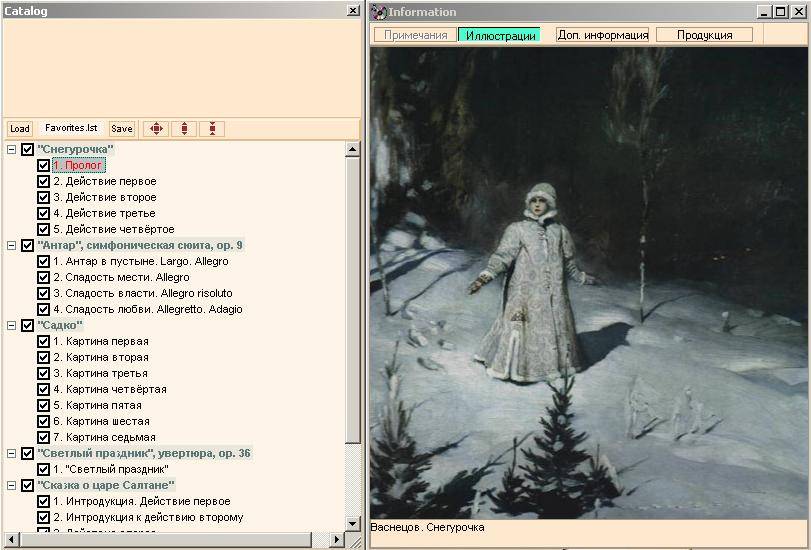This screenshot has width=811, height=550.
Task: Collapse the "Сказка о царе Салтане" node
Action: [x=11, y=486]
